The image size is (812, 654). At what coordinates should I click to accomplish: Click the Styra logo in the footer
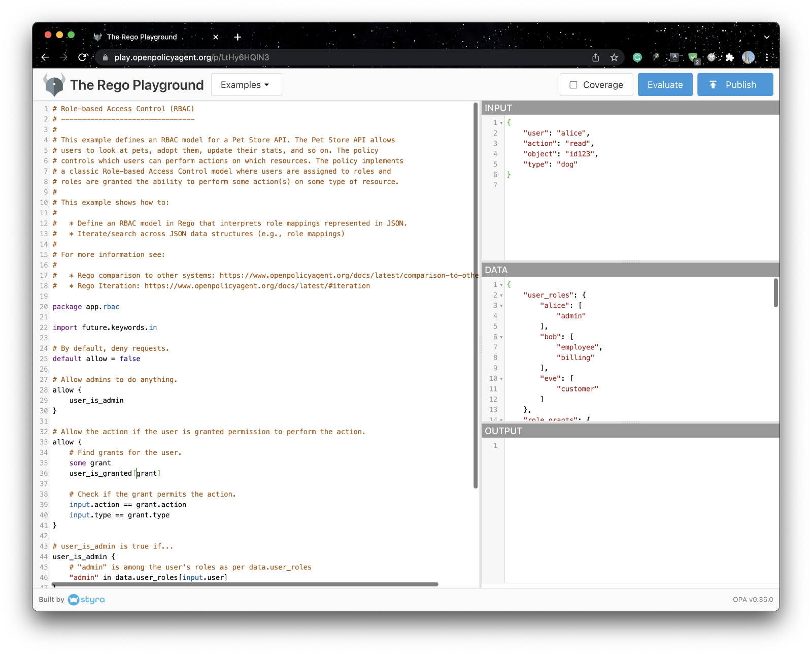(86, 600)
